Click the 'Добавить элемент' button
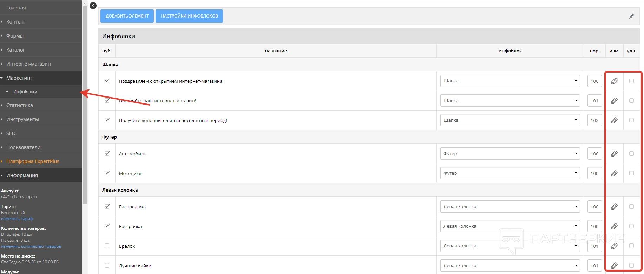The width and height of the screenshot is (644, 274). (127, 16)
